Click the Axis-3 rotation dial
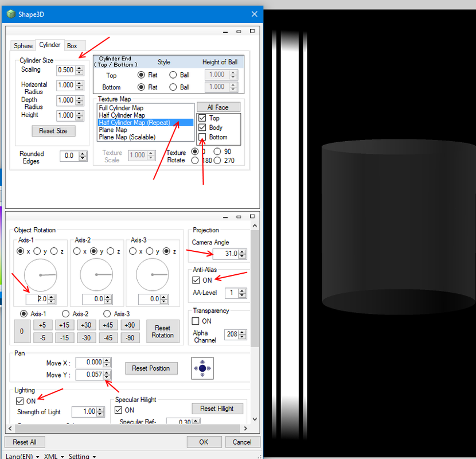The image size is (476, 459). click(153, 275)
